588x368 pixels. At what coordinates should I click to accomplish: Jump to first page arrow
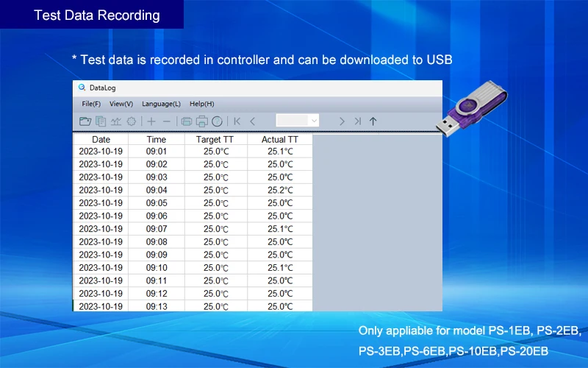point(237,121)
